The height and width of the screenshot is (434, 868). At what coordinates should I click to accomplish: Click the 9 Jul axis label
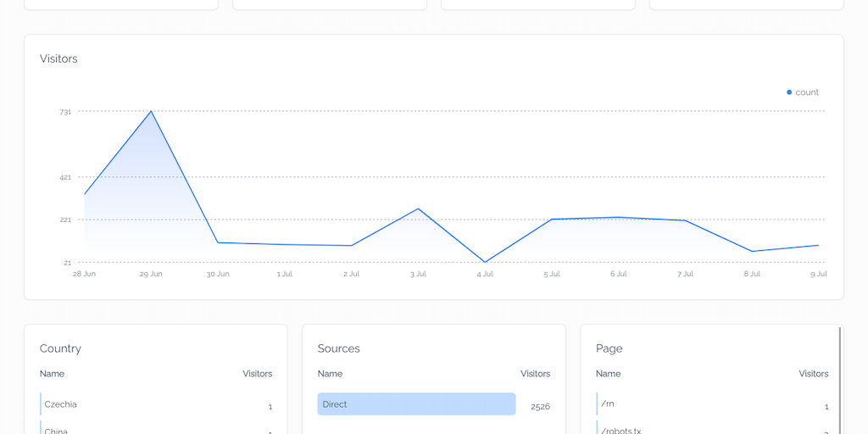click(x=818, y=274)
